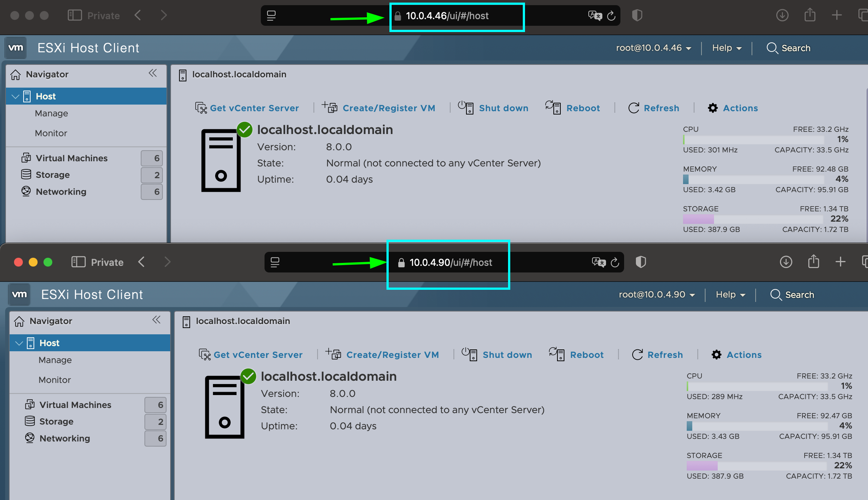Click downloads icon in bottom Safari window
Viewport: 868px width, 500px height.
[786, 262]
